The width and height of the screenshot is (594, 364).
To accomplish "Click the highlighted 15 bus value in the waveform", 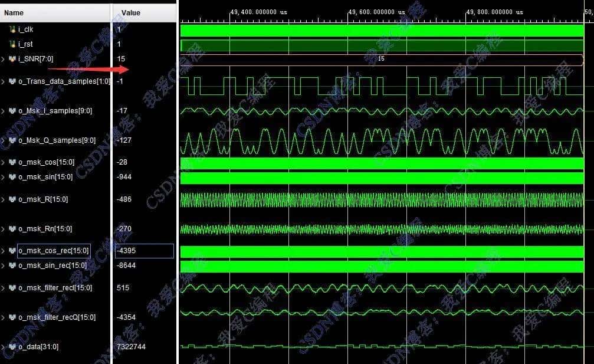I will [x=380, y=59].
